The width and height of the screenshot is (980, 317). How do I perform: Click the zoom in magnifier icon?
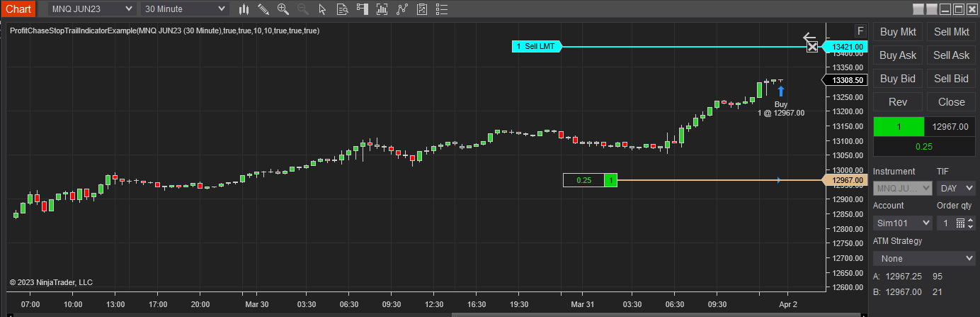[x=283, y=9]
